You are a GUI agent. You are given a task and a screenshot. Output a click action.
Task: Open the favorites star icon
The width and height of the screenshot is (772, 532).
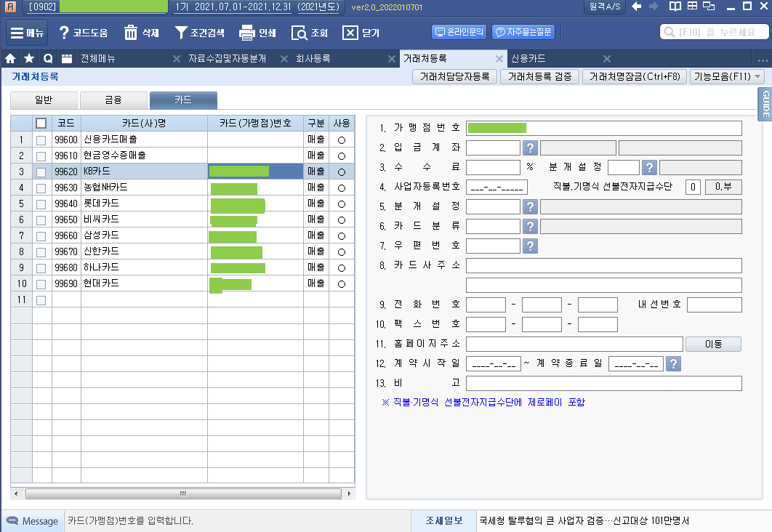29,59
